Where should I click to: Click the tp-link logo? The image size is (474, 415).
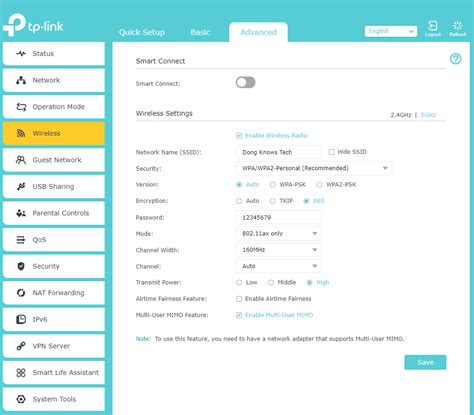point(33,25)
